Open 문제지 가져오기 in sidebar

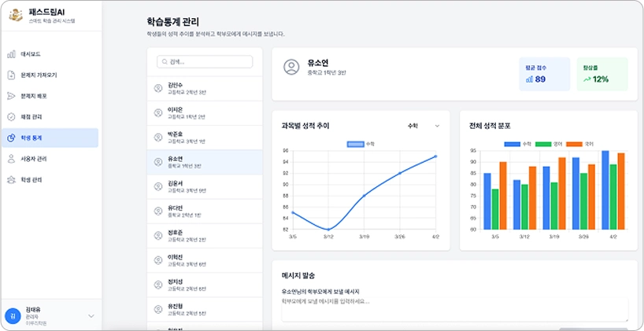[x=50, y=75]
